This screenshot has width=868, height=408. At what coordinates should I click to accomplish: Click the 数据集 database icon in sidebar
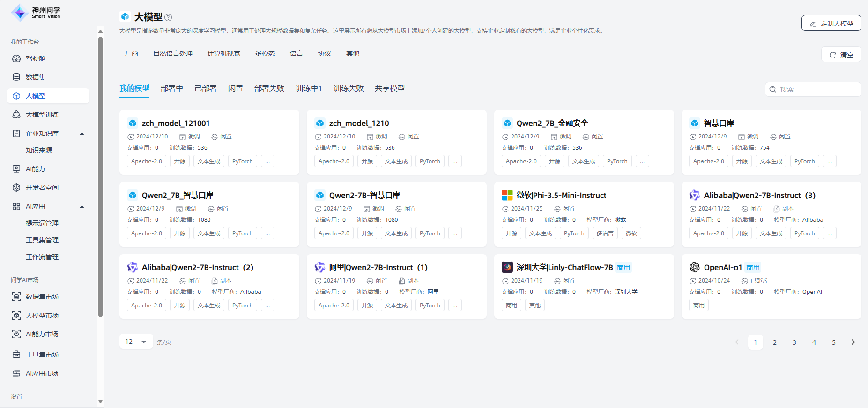(x=16, y=77)
